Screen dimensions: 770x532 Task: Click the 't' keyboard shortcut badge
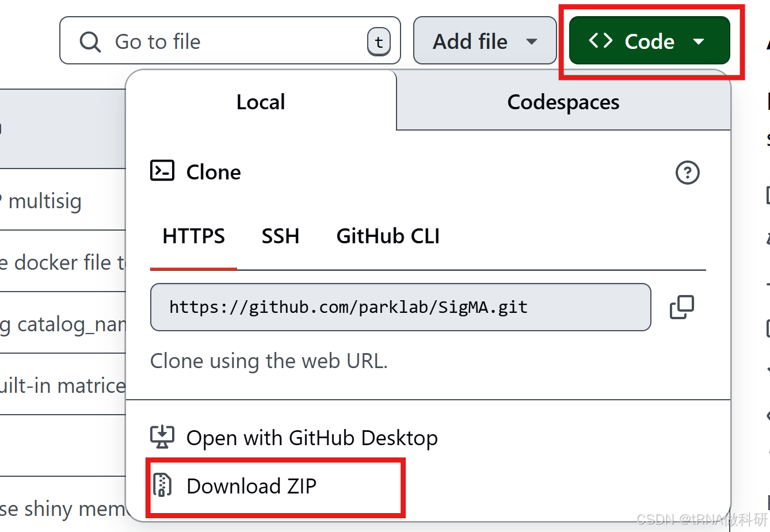379,40
